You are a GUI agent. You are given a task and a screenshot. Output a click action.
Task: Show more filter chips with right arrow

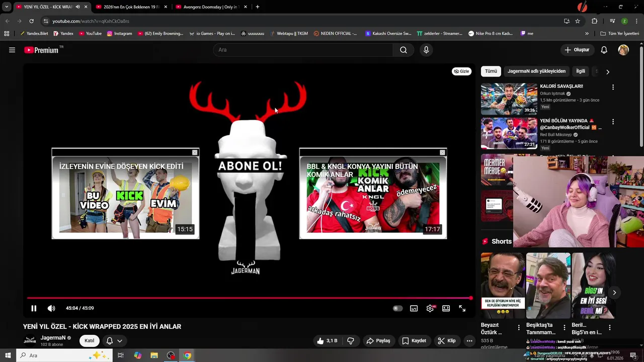608,72
